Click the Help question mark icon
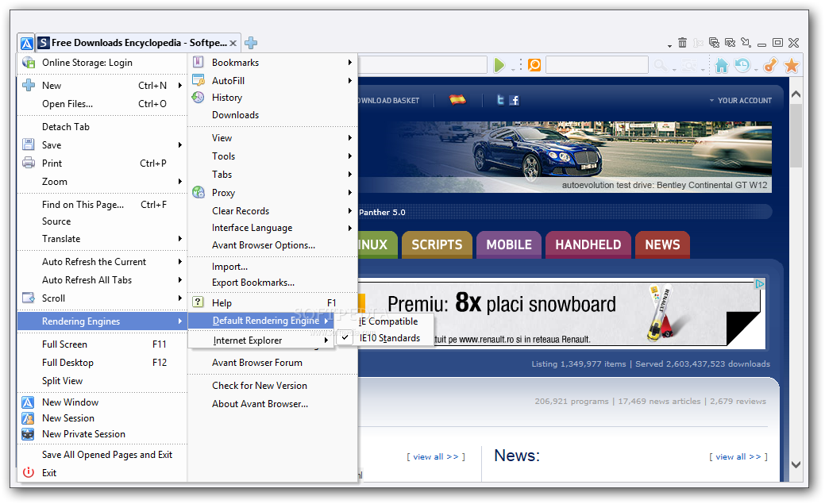 tap(198, 302)
